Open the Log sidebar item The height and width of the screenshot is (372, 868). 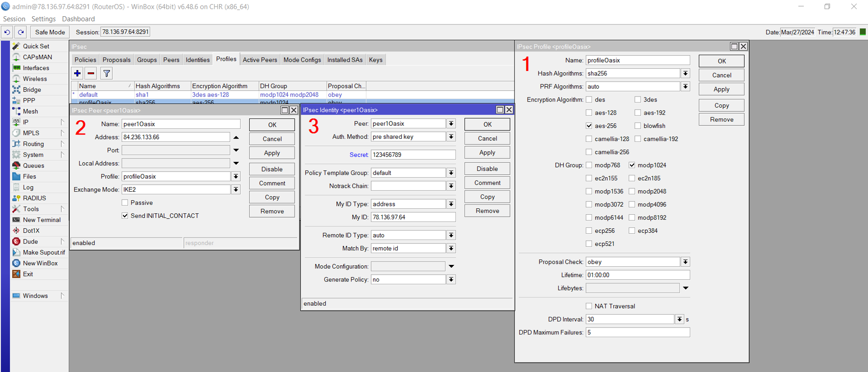click(28, 187)
